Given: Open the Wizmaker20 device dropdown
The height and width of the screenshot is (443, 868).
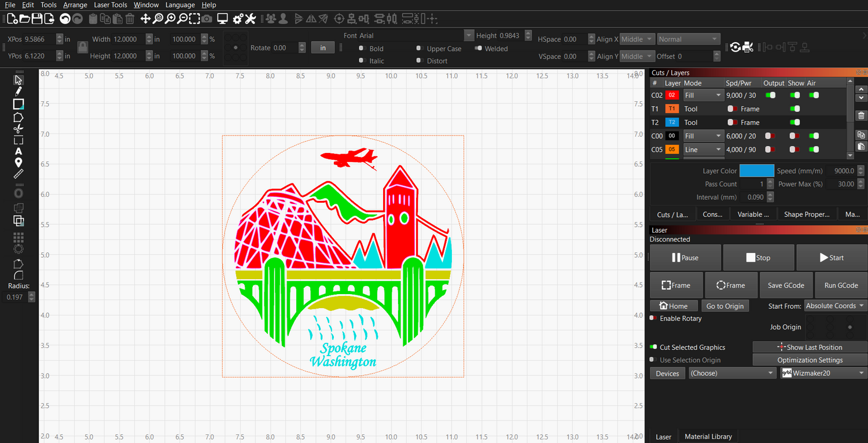Looking at the screenshot, I should [823, 374].
